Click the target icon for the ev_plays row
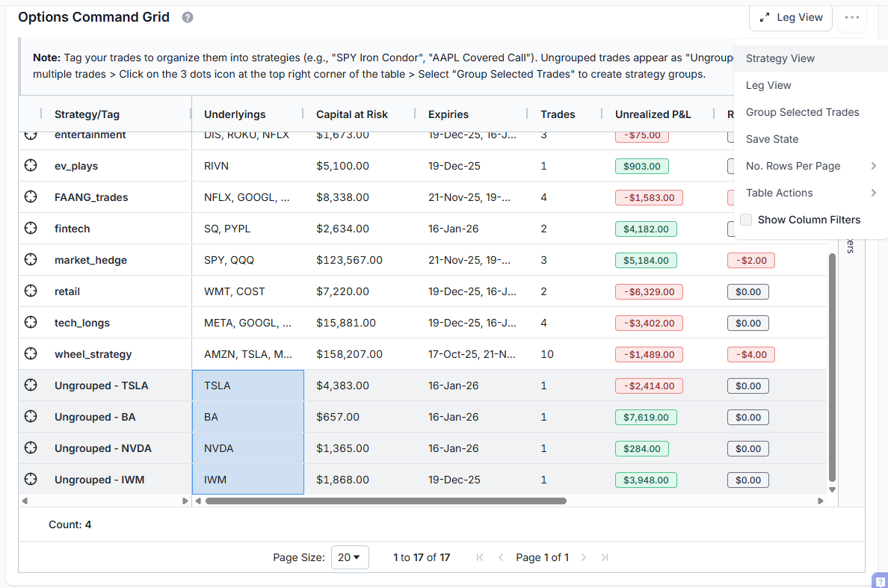Viewport: 888px width, 588px height. click(31, 166)
